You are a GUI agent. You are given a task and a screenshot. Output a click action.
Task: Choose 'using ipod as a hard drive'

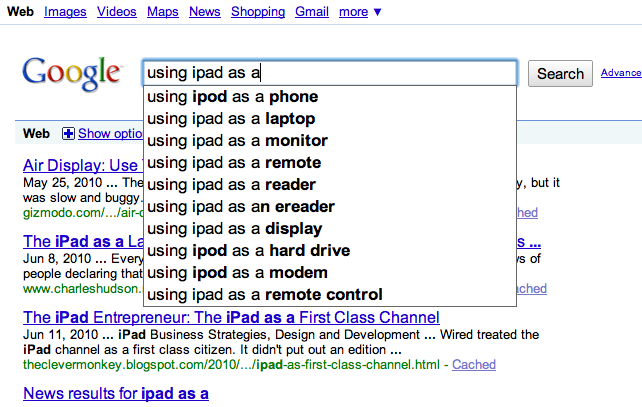pyautogui.click(x=330, y=251)
